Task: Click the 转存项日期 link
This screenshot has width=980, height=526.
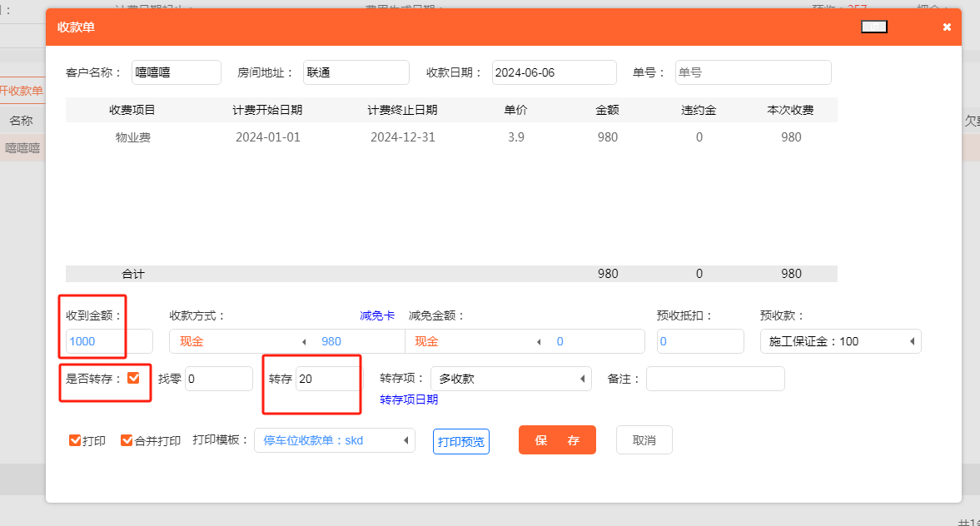Action: [x=409, y=399]
